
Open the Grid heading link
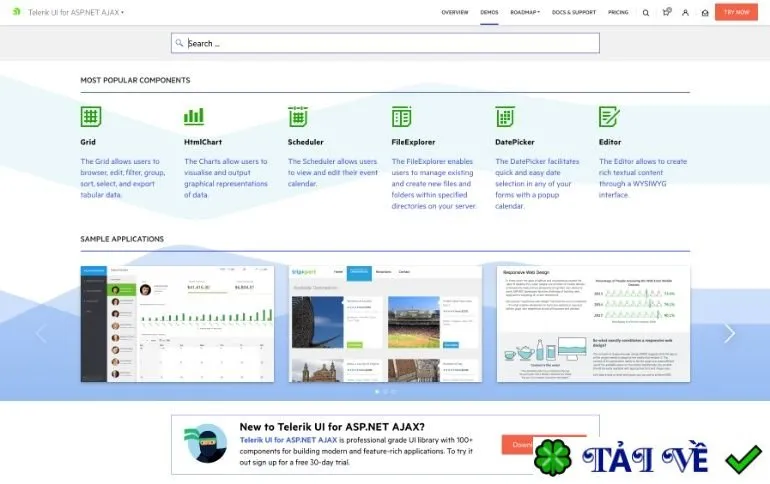pyautogui.click(x=88, y=142)
